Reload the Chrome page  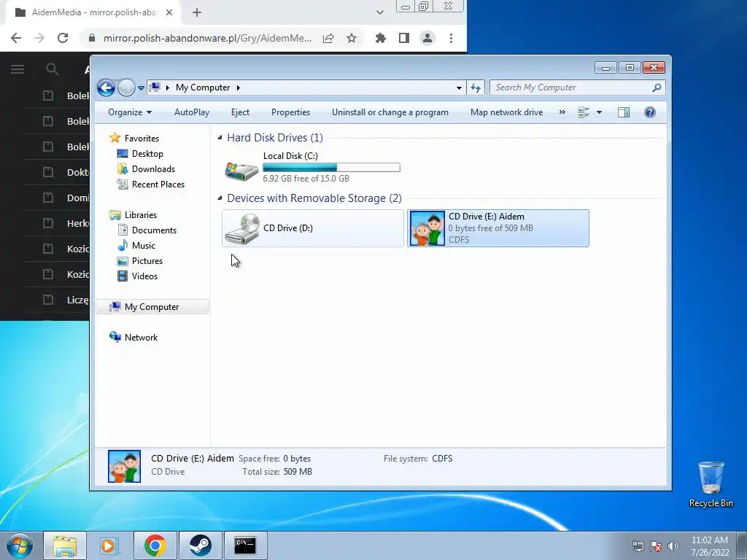(x=63, y=38)
